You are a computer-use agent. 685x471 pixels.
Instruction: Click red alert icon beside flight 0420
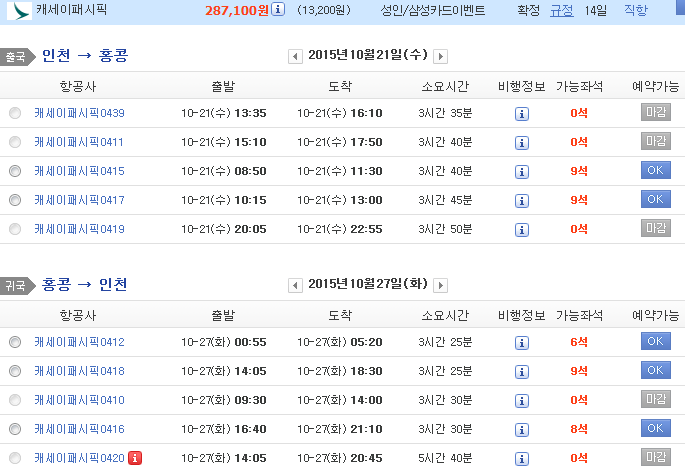[135, 458]
